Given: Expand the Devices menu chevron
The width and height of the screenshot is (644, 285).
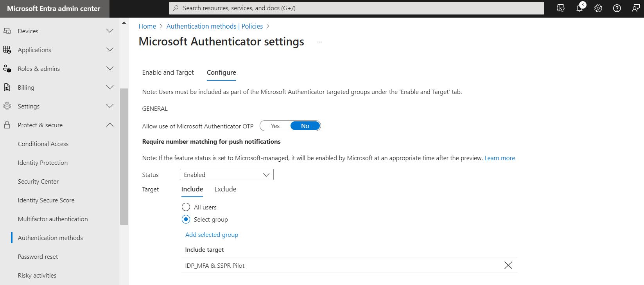Looking at the screenshot, I should (110, 31).
